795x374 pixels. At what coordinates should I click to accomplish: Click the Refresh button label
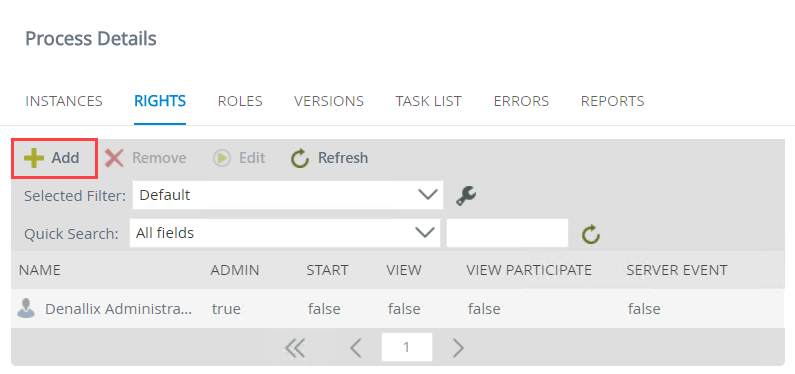click(343, 158)
